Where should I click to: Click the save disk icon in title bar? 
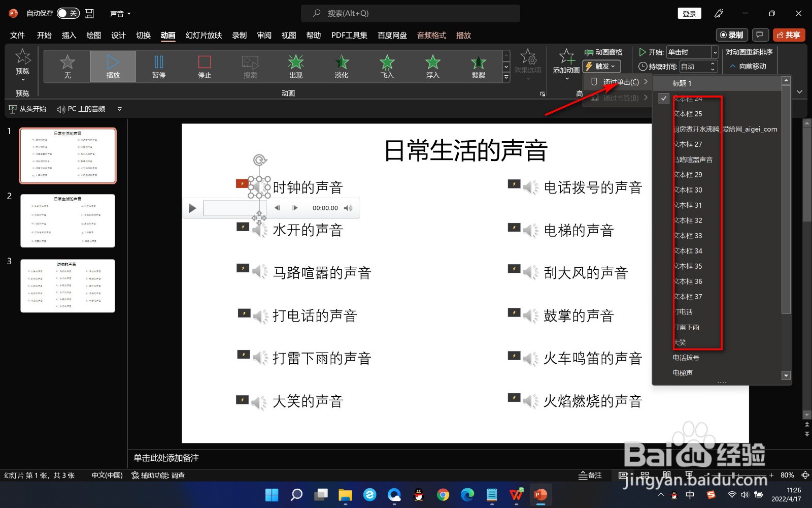[x=89, y=14]
